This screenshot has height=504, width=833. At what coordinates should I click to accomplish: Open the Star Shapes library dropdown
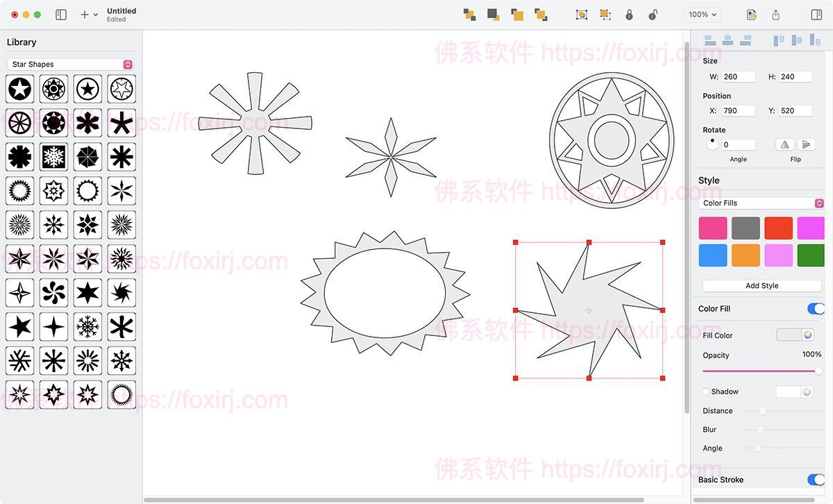pyautogui.click(x=69, y=64)
